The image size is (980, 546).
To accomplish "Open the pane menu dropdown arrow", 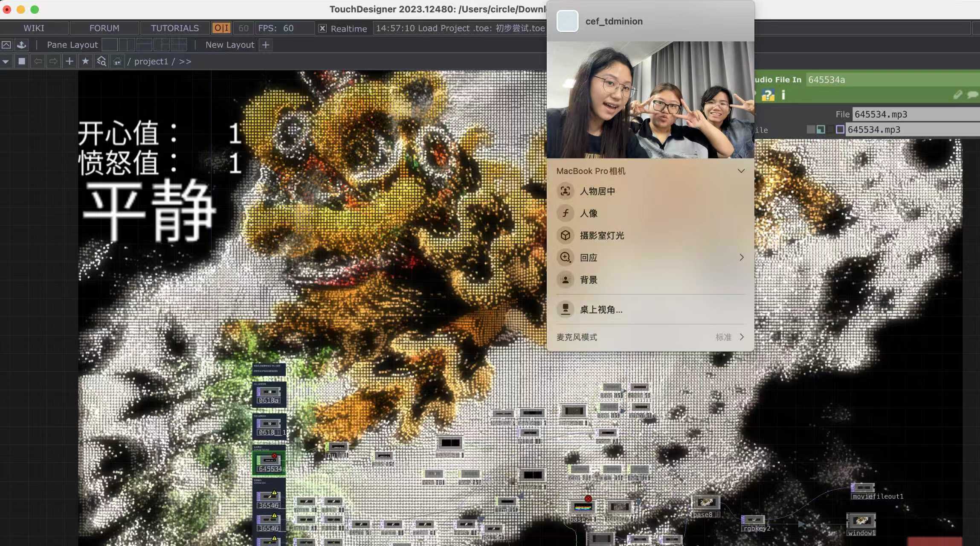I will coord(6,61).
